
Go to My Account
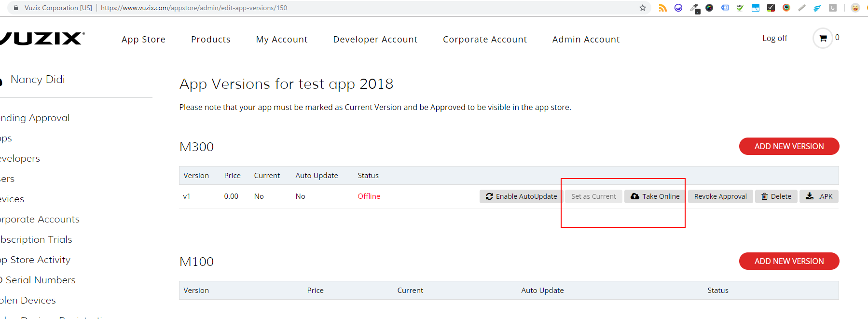pos(282,40)
